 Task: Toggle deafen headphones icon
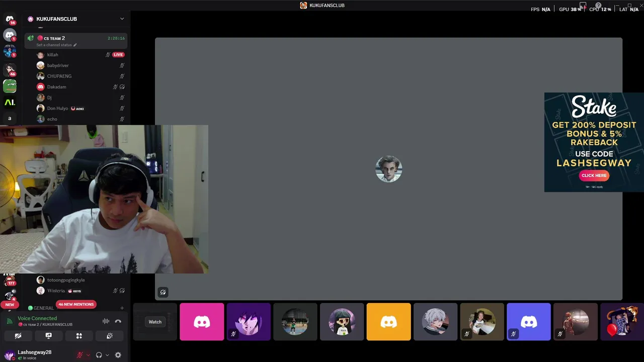tap(99, 355)
